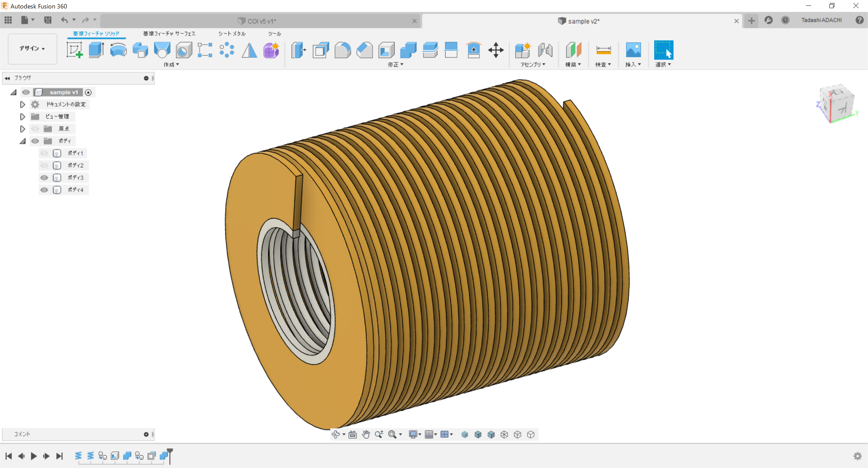Click the Pan hand tool
This screenshot has height=468, width=868.
[366, 434]
